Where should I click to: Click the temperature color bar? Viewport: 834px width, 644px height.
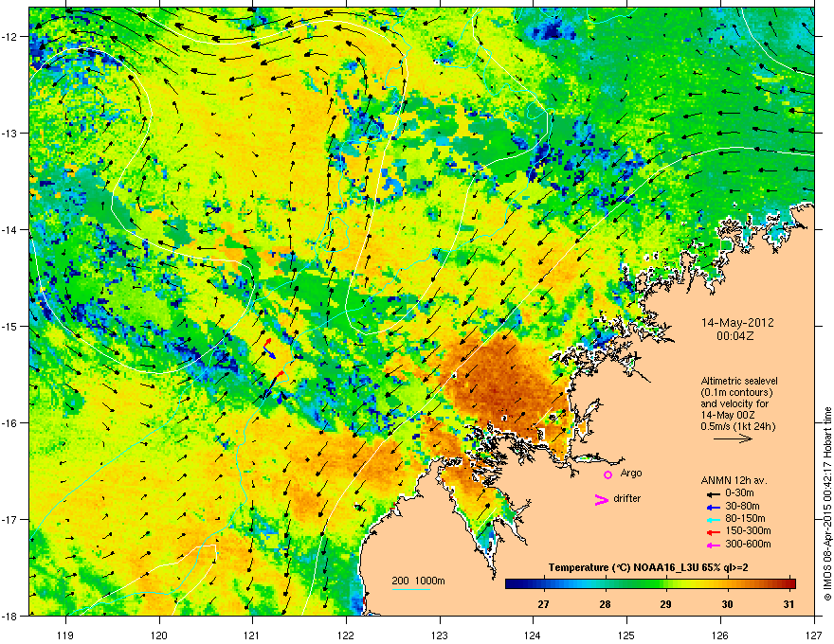[x=650, y=583]
